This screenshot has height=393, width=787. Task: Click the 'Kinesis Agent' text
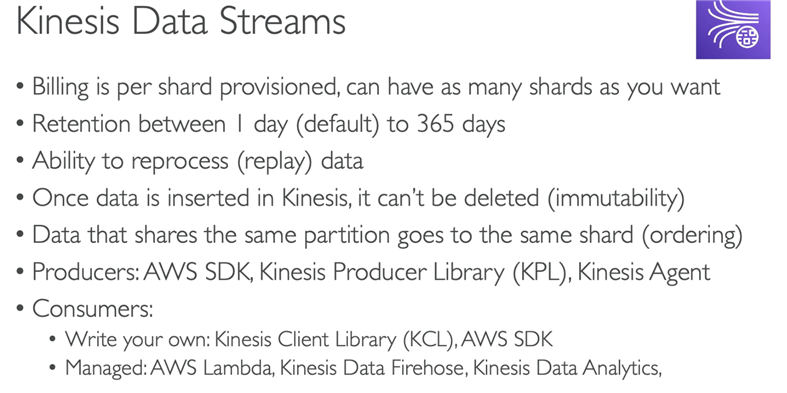click(644, 273)
